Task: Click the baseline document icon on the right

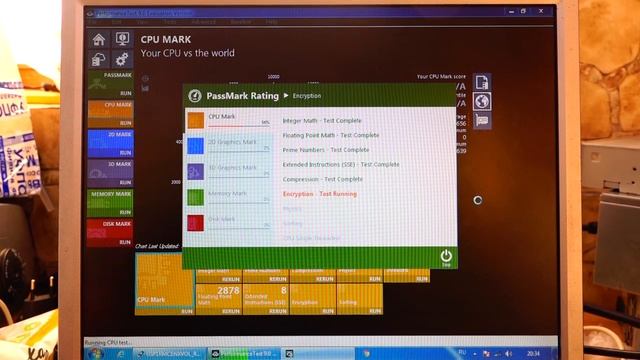Action: pyautogui.click(x=482, y=82)
